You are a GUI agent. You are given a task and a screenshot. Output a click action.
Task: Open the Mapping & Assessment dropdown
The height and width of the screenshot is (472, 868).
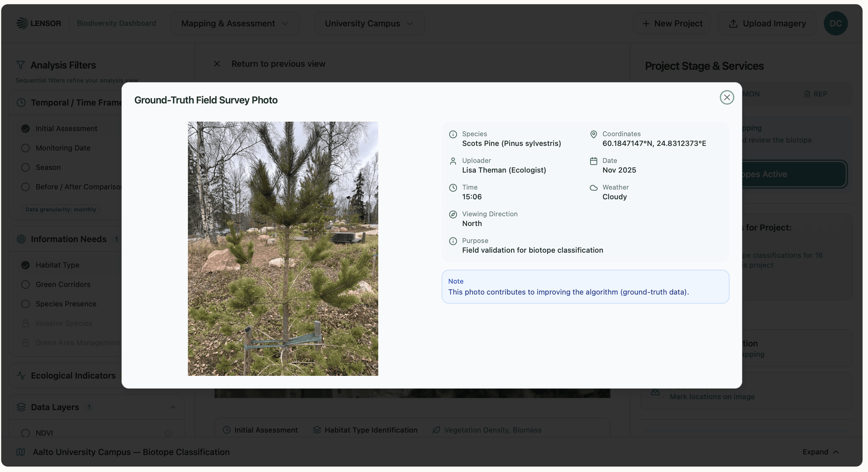[x=235, y=23]
